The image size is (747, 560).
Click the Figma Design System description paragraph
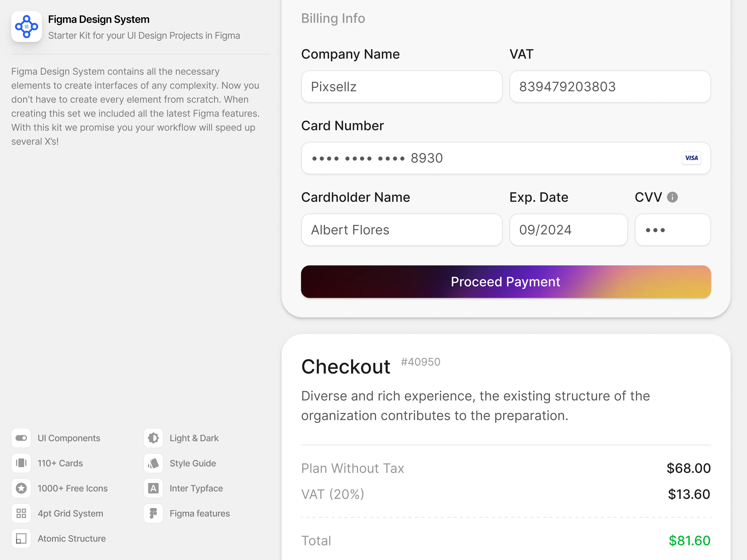point(135,106)
